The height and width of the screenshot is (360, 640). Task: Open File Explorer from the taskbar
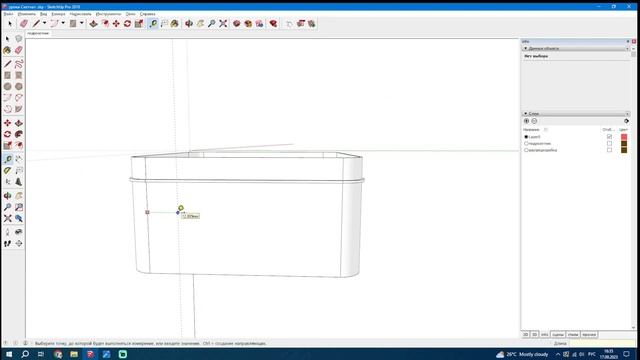click(74, 354)
